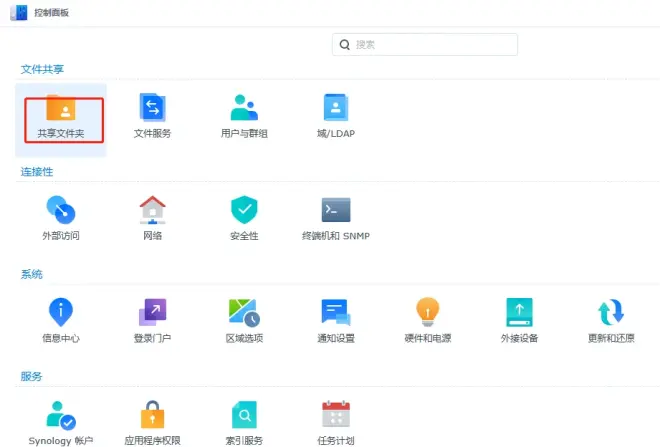Open 应用程序权限 application privileges
The image size is (660, 447).
[152, 415]
